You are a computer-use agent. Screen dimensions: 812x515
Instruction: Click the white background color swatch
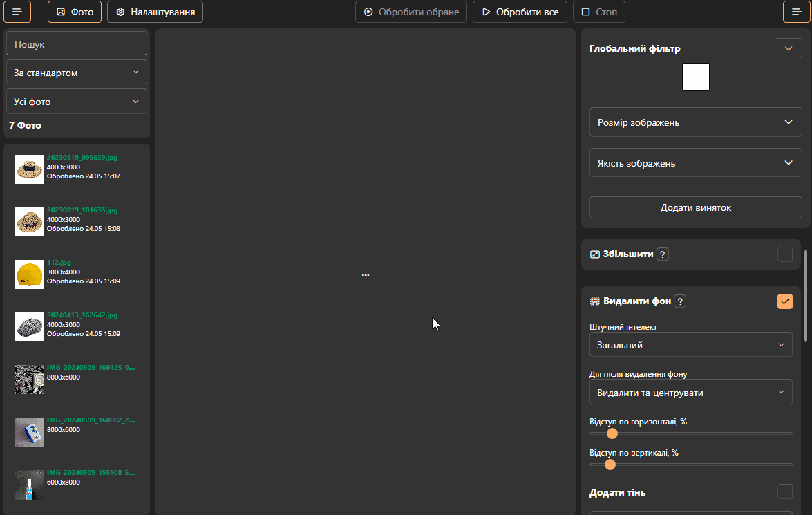[x=695, y=77]
